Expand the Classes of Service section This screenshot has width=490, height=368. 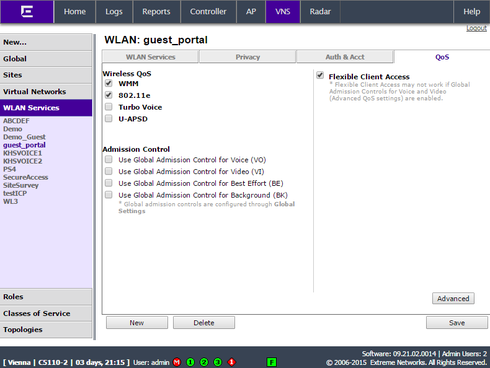coord(46,313)
